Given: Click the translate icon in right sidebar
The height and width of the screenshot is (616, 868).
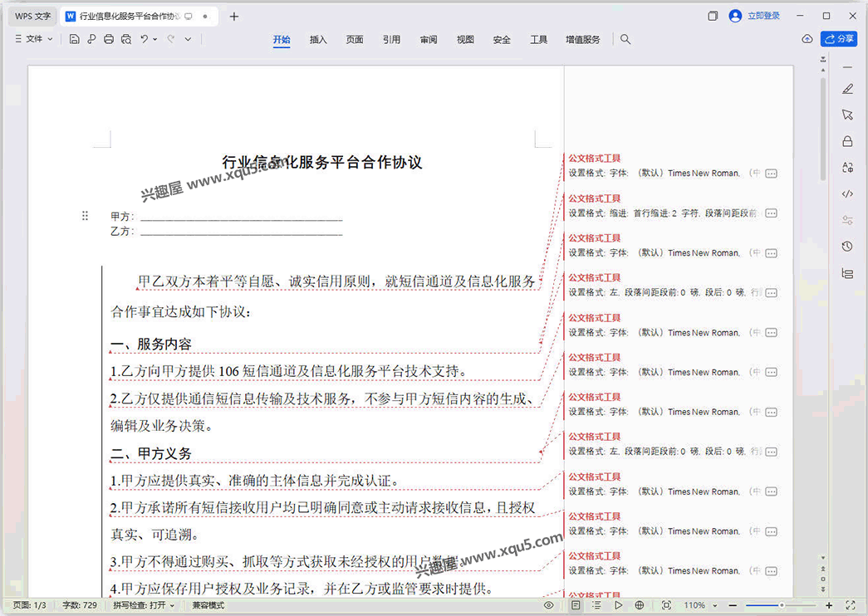Looking at the screenshot, I should point(847,167).
